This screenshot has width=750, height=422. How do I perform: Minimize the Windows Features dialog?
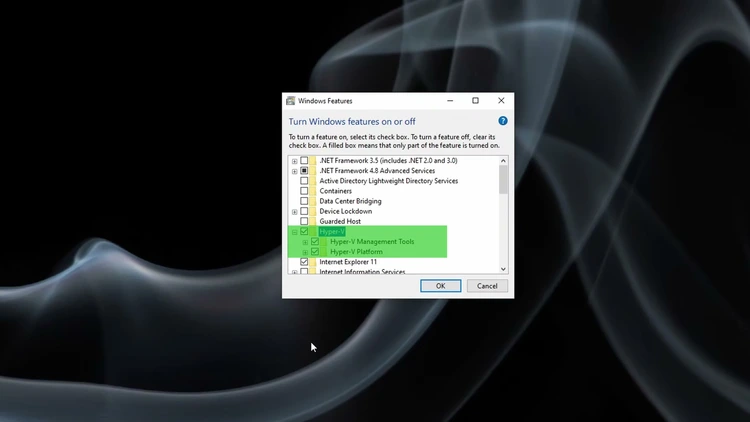[450, 100]
